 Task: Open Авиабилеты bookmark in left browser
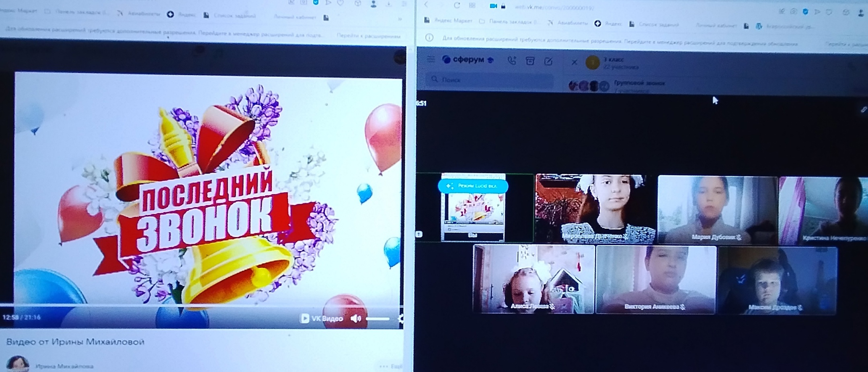pyautogui.click(x=139, y=14)
